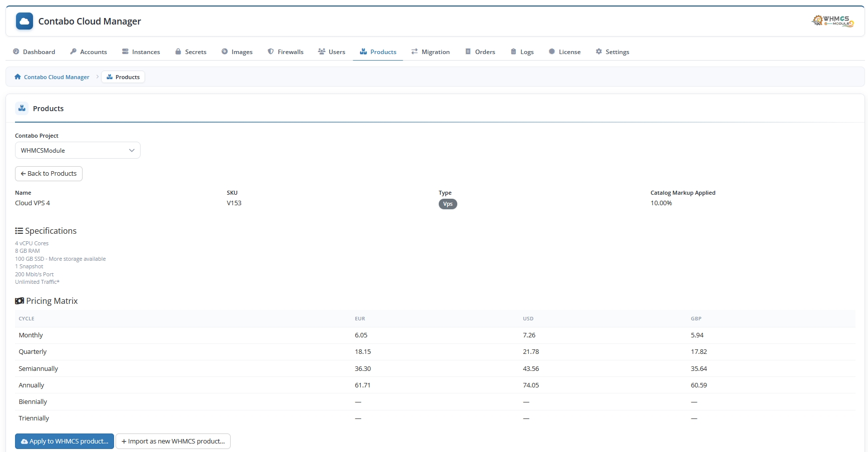
Task: Click Import as new WHMCS product button
Action: (x=173, y=441)
